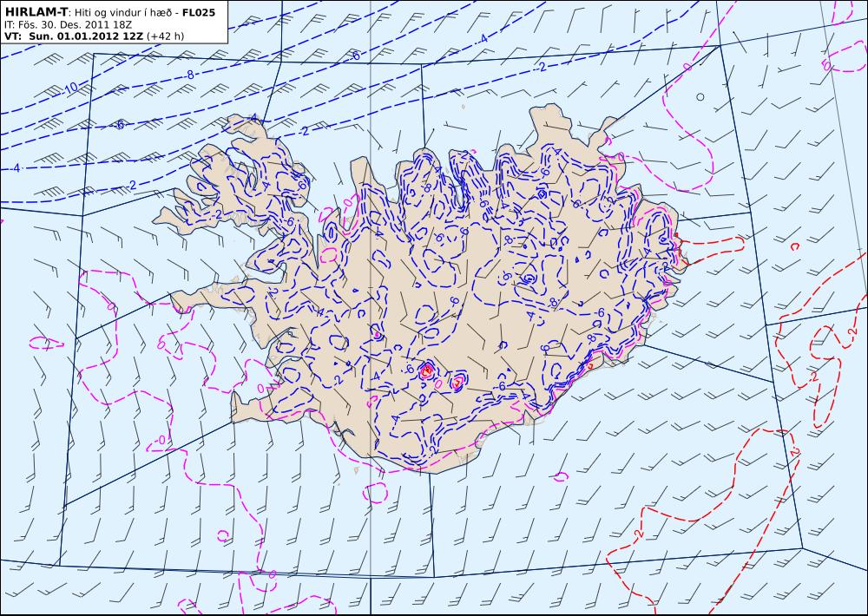Click the blue -10 isotherm contour label
This screenshot has width=868, height=616.
pos(71,88)
